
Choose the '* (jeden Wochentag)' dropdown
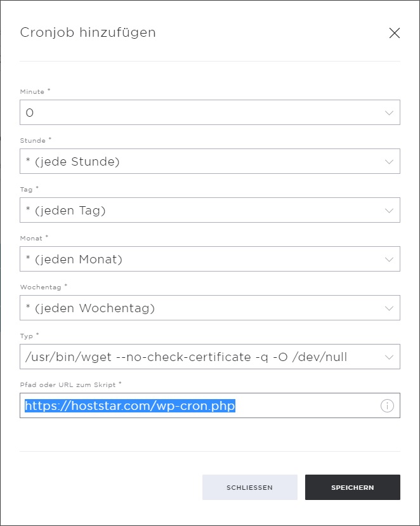point(210,308)
